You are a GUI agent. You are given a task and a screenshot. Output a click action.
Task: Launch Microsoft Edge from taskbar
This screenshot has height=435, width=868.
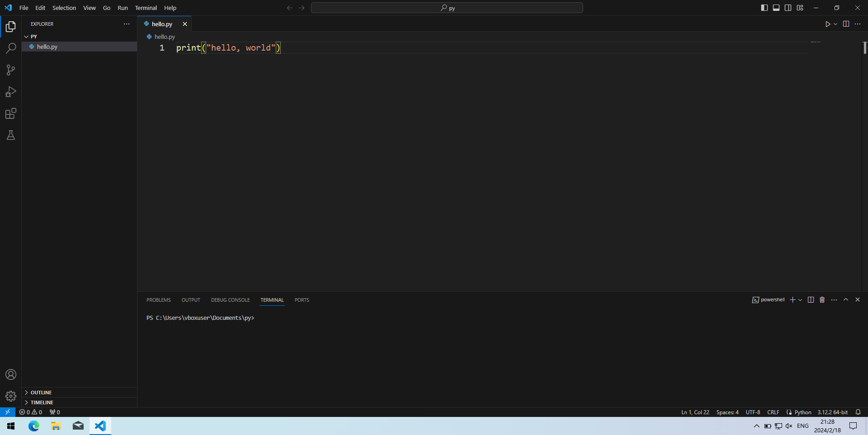(34, 426)
